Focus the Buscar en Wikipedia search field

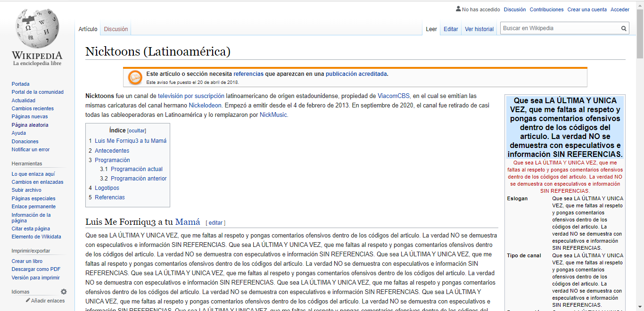click(x=560, y=29)
